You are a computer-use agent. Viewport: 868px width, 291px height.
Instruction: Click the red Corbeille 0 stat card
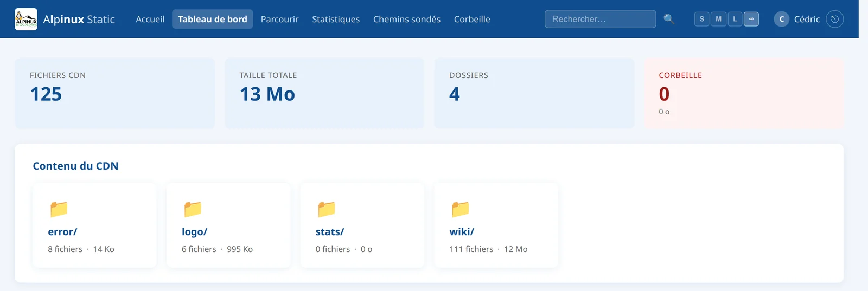tap(744, 93)
